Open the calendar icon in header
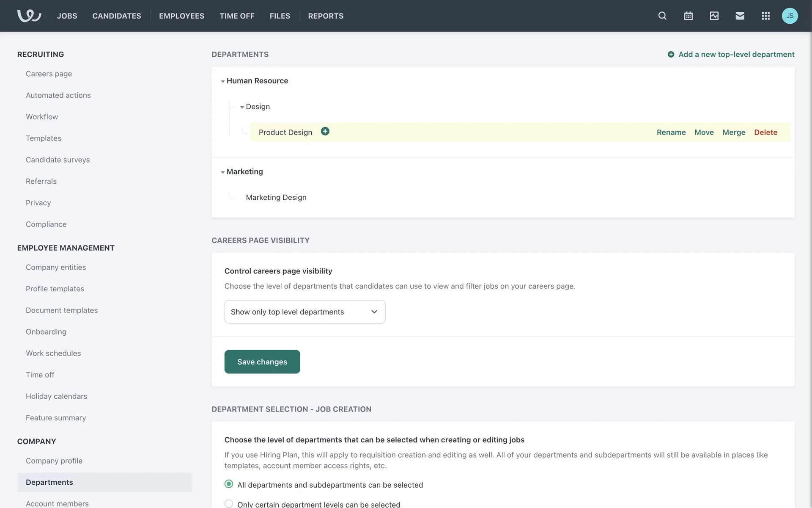Image resolution: width=812 pixels, height=508 pixels. (688, 16)
